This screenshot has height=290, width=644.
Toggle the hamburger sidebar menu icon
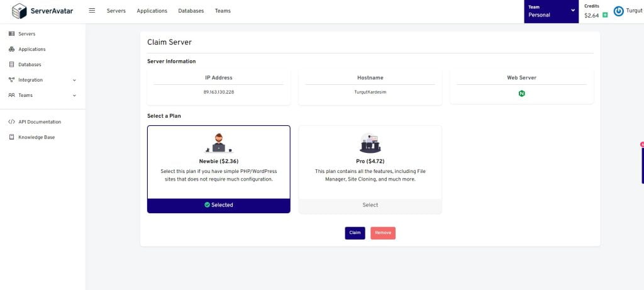click(92, 11)
